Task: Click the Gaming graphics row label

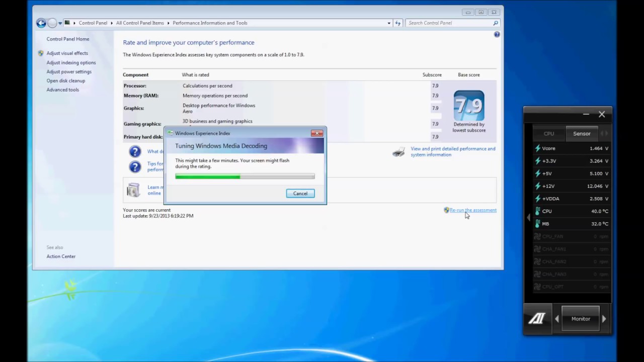Action: (x=142, y=124)
